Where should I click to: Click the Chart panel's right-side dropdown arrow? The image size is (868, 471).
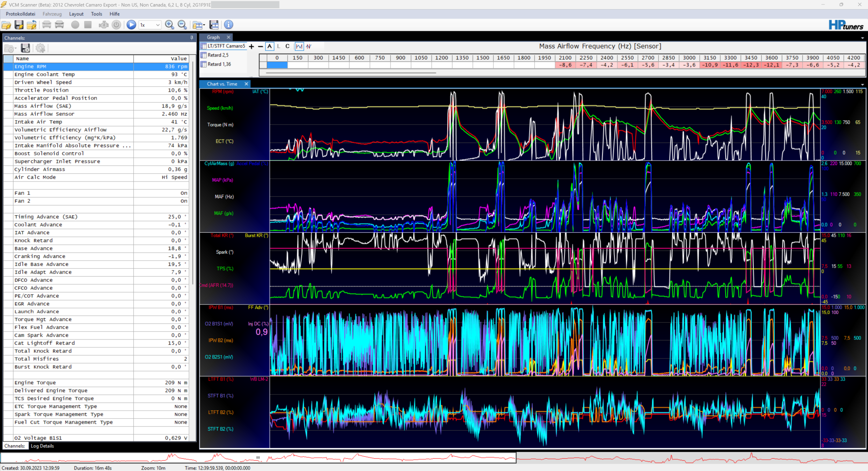pos(862,85)
